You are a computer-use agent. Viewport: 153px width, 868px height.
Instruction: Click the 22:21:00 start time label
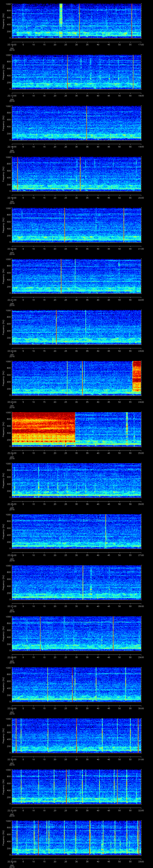coord(12,300)
